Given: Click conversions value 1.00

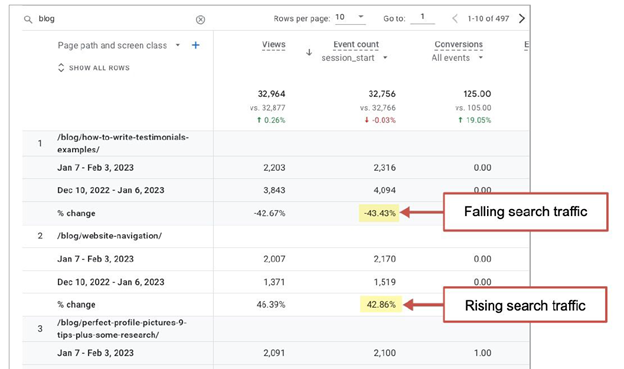Looking at the screenshot, I should pyautogui.click(x=482, y=353).
